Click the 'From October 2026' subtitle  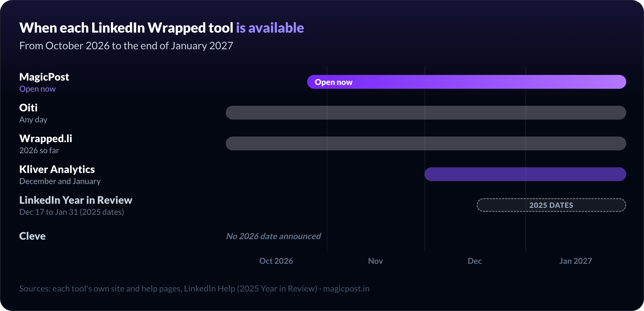click(x=126, y=46)
